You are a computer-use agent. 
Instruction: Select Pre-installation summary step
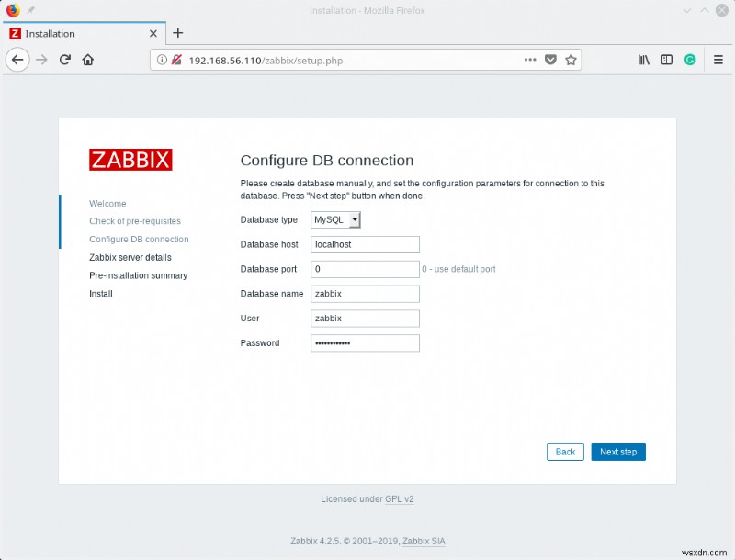pos(139,275)
